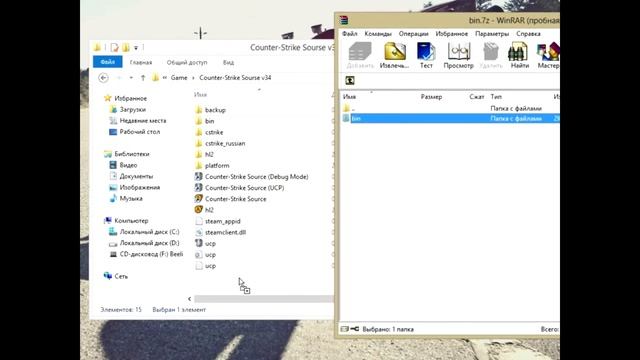Select the highlighted bin folder in WinRAR
Viewport: 640px width, 360px height.
(450, 118)
